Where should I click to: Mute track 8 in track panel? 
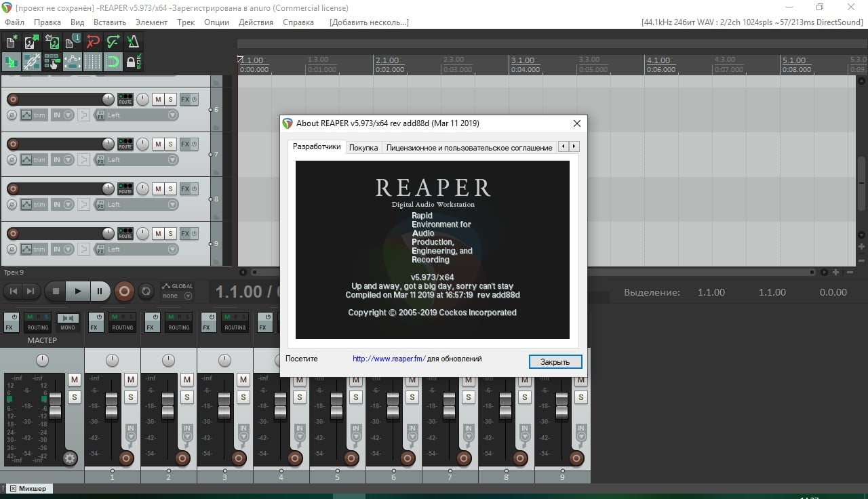158,188
